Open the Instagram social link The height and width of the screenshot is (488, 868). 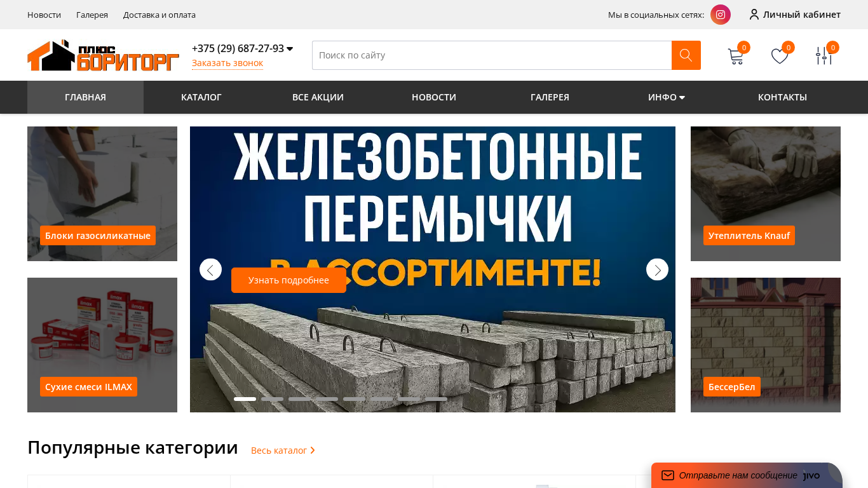721,15
